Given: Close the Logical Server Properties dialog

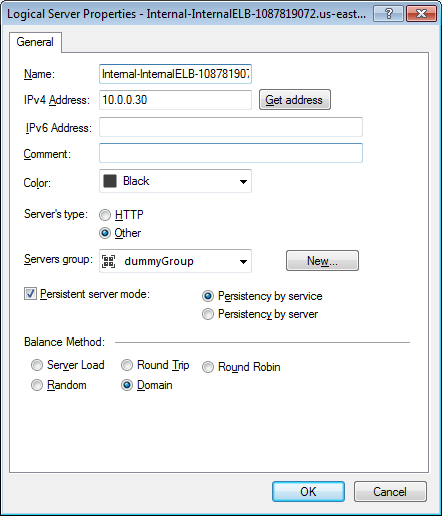Looking at the screenshot, I should coord(421,14).
